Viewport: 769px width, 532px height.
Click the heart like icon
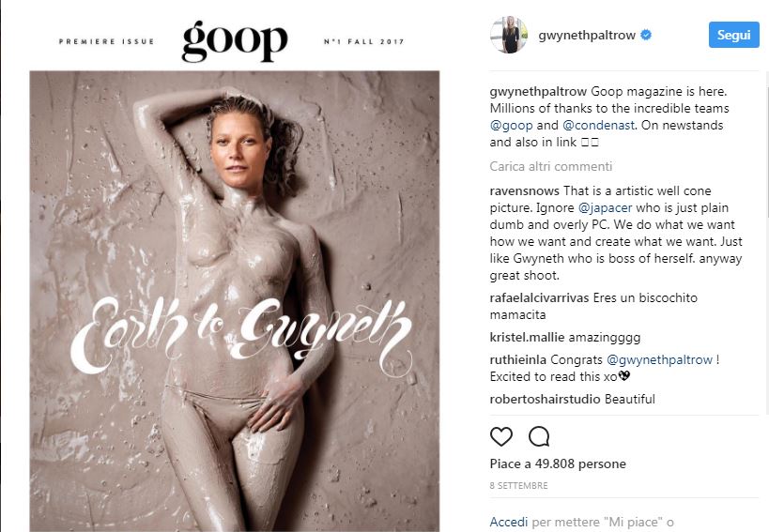click(501, 436)
